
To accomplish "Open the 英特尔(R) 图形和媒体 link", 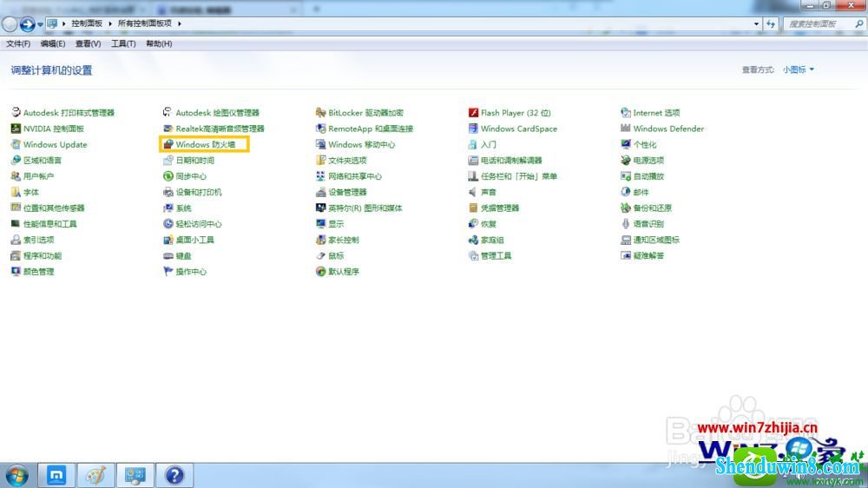I will (x=365, y=208).
